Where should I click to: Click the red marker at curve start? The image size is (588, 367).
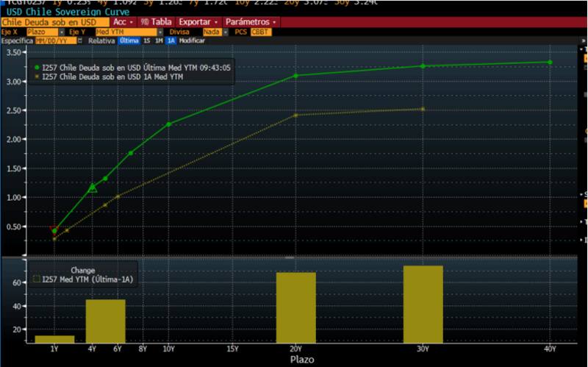(x=54, y=229)
